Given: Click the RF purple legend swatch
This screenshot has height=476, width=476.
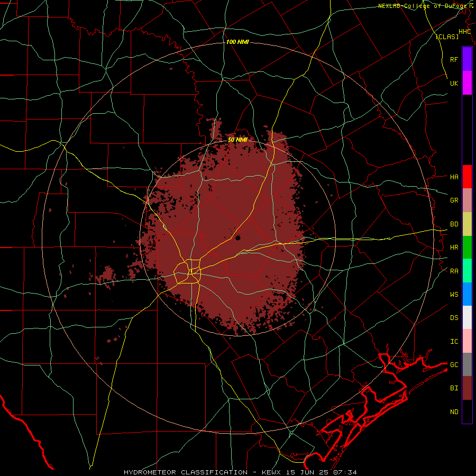Looking at the screenshot, I should tap(467, 59).
